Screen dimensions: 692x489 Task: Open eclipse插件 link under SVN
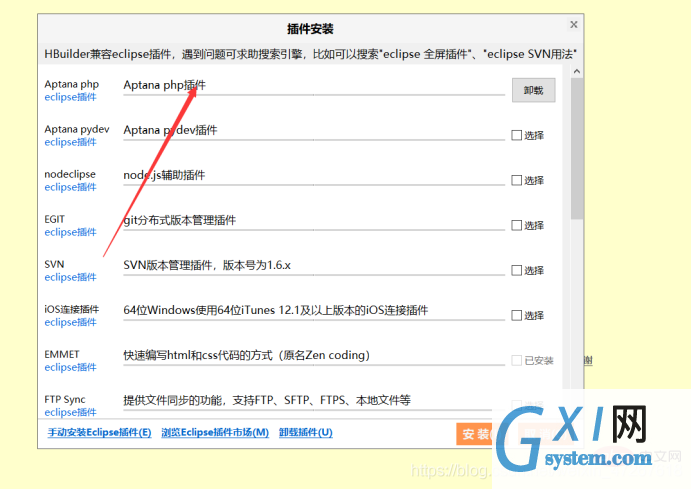coord(70,277)
